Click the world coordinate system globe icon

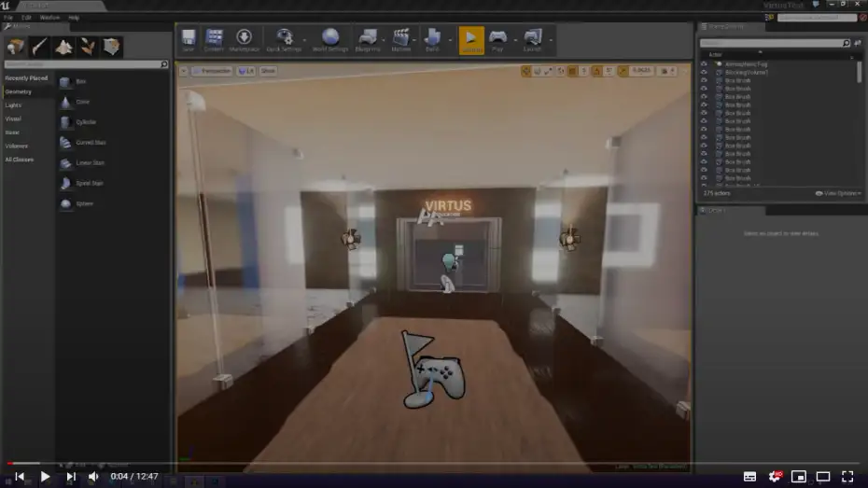click(560, 71)
